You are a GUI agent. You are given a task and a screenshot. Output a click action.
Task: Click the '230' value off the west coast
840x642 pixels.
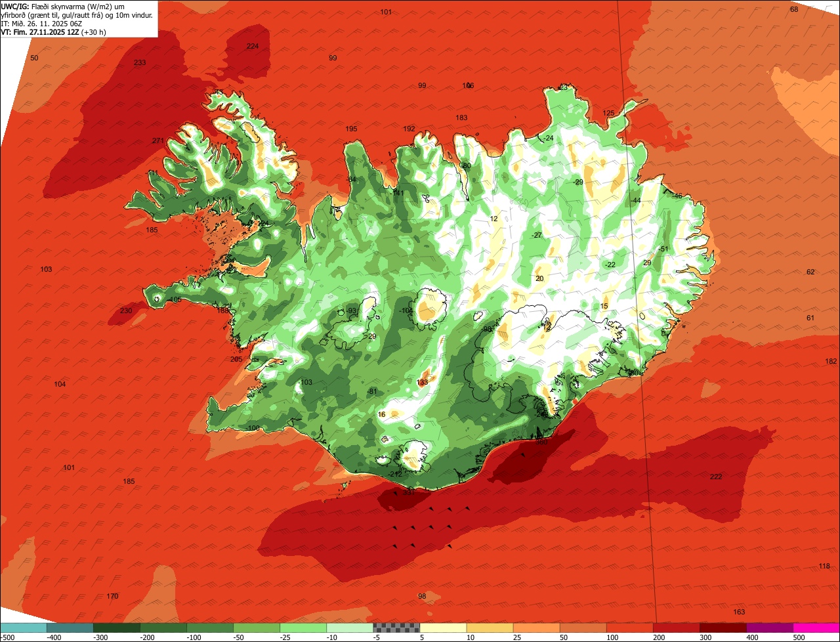126,310
